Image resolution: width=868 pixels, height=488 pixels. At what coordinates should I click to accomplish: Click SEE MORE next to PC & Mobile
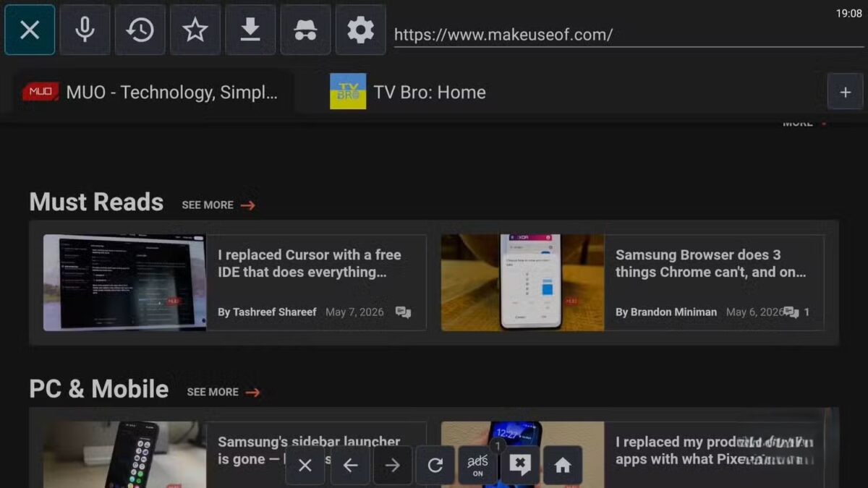224,392
